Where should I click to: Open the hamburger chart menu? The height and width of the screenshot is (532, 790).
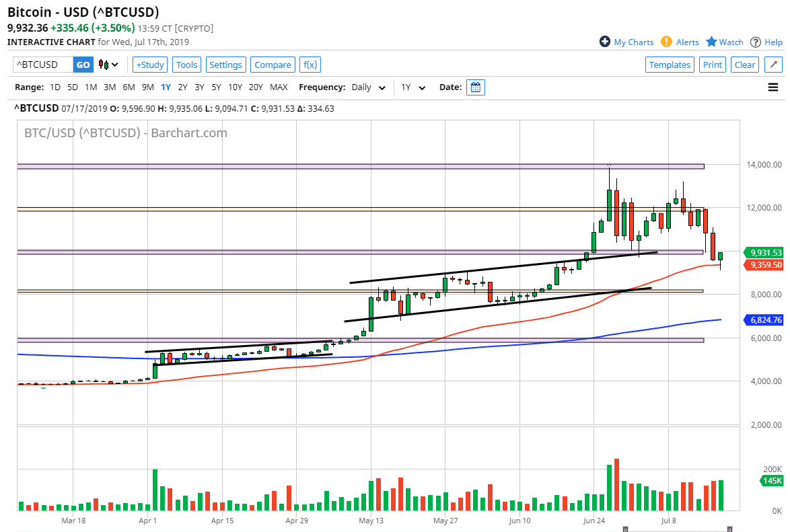[773, 87]
